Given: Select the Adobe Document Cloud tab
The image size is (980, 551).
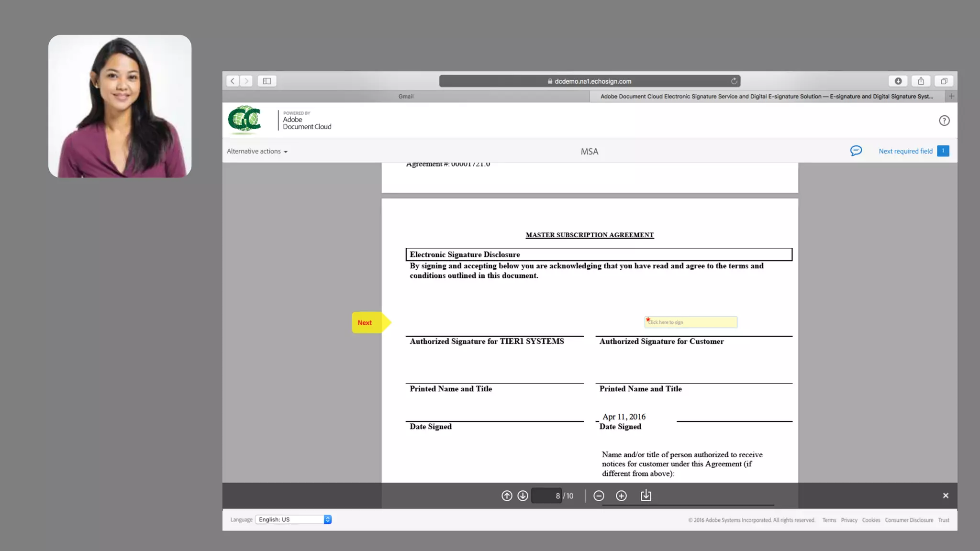Looking at the screenshot, I should pos(767,96).
